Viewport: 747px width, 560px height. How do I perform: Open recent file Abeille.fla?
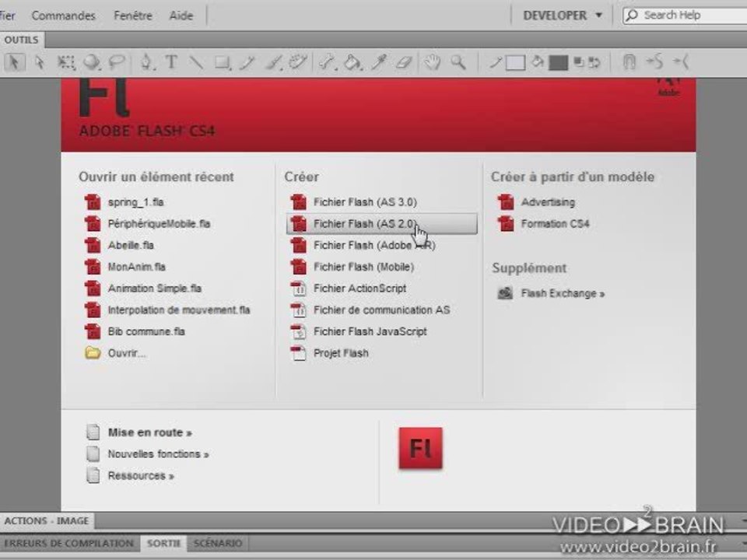120,245
